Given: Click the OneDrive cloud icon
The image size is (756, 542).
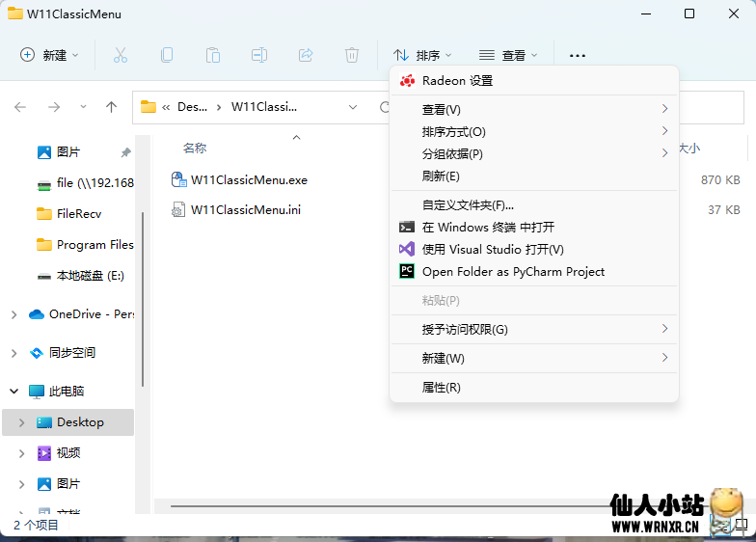Looking at the screenshot, I should 37,314.
